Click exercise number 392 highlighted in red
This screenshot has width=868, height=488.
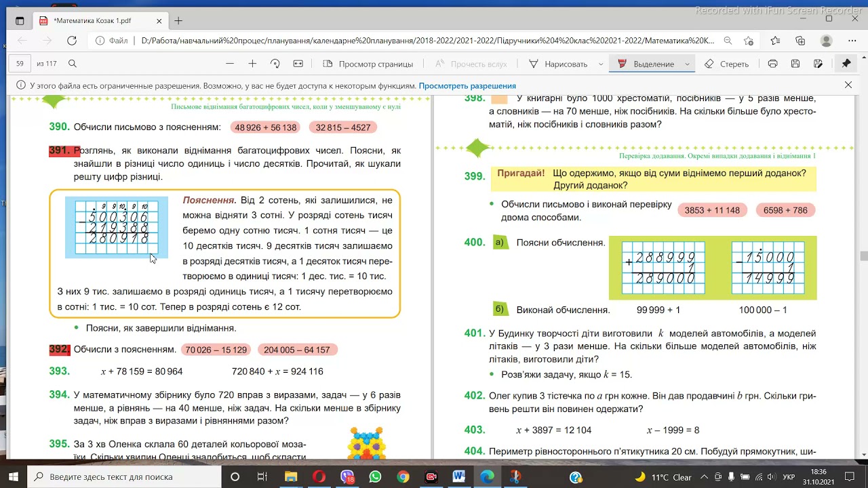tap(60, 350)
